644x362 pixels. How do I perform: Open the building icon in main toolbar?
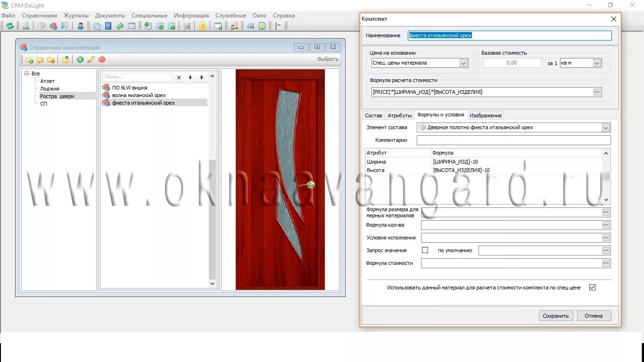pyautogui.click(x=26, y=26)
